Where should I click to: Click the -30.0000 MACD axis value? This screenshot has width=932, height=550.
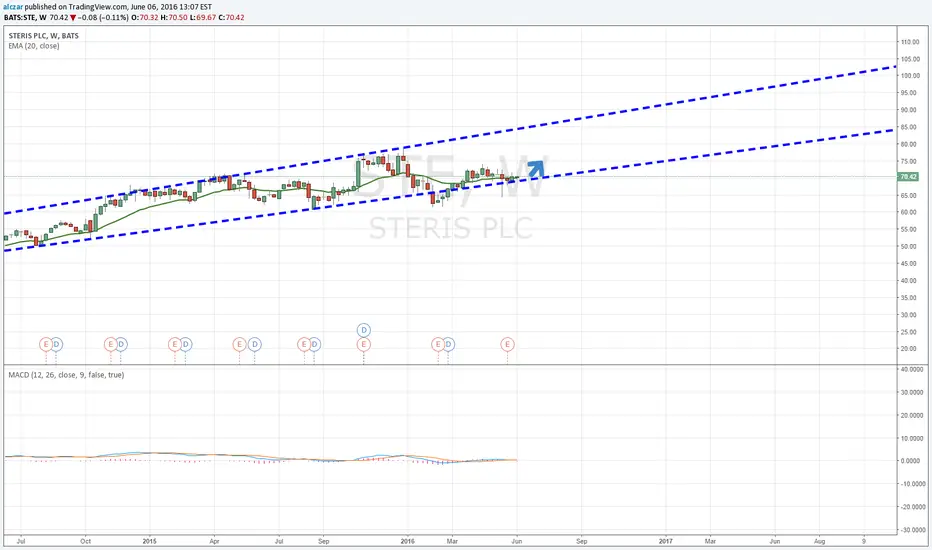point(912,530)
